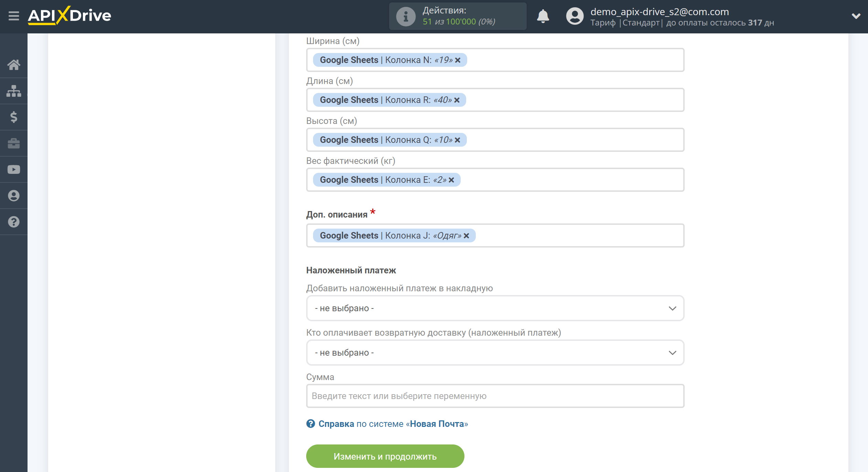
Task: Open the Кто оплачивает возвратную доставку dropdown
Action: click(495, 353)
